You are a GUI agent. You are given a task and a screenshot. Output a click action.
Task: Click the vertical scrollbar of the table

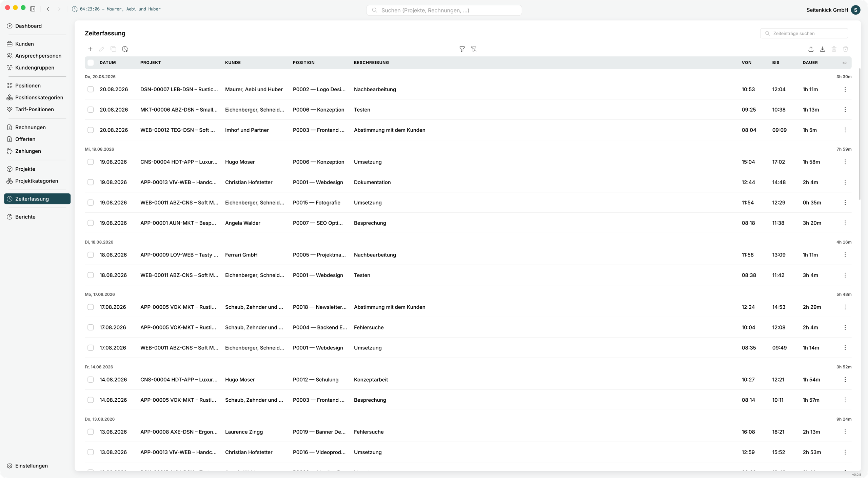tap(860, 134)
